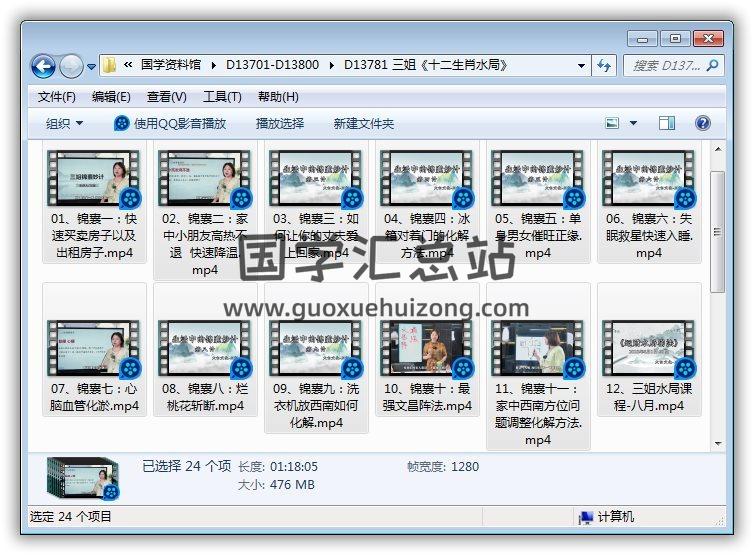Click the 选定 24 个项目 status text
The height and width of the screenshot is (555, 754).
(71, 517)
